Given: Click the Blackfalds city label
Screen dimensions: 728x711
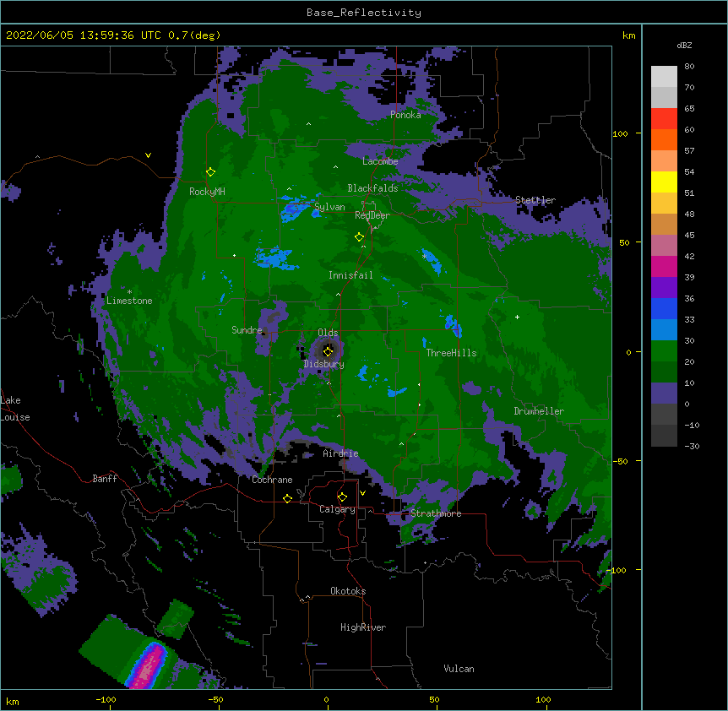Looking at the screenshot, I should [x=372, y=188].
